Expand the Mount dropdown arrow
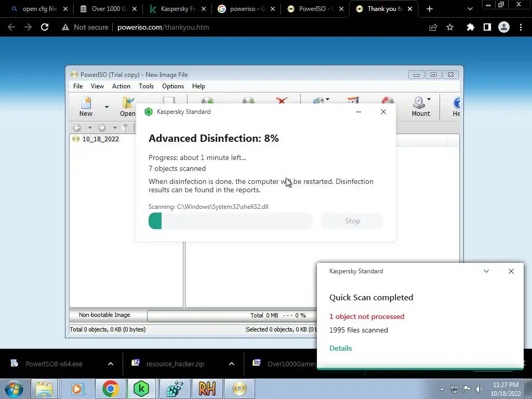The width and height of the screenshot is (532, 399). tap(429, 99)
